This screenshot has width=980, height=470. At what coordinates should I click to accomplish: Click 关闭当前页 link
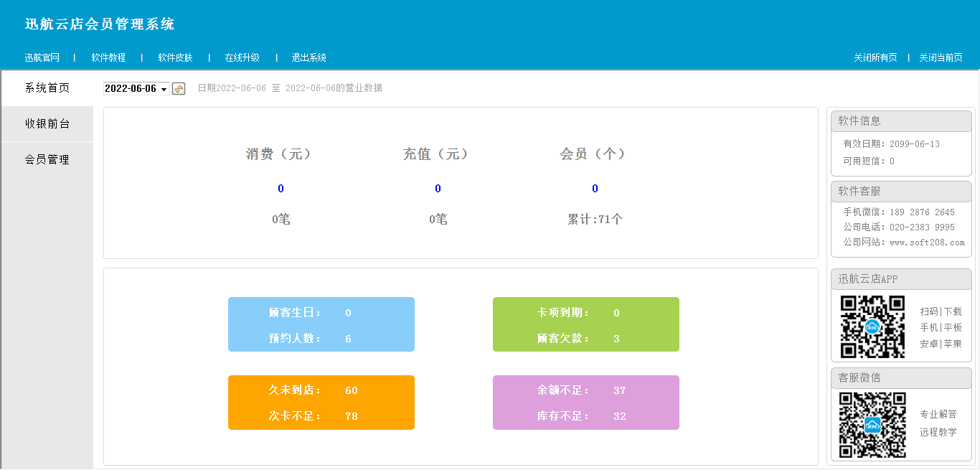point(941,57)
